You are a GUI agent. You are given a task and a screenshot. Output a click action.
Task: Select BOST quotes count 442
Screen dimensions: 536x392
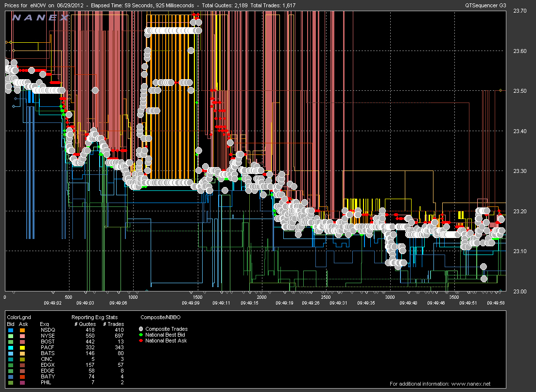coord(90,342)
